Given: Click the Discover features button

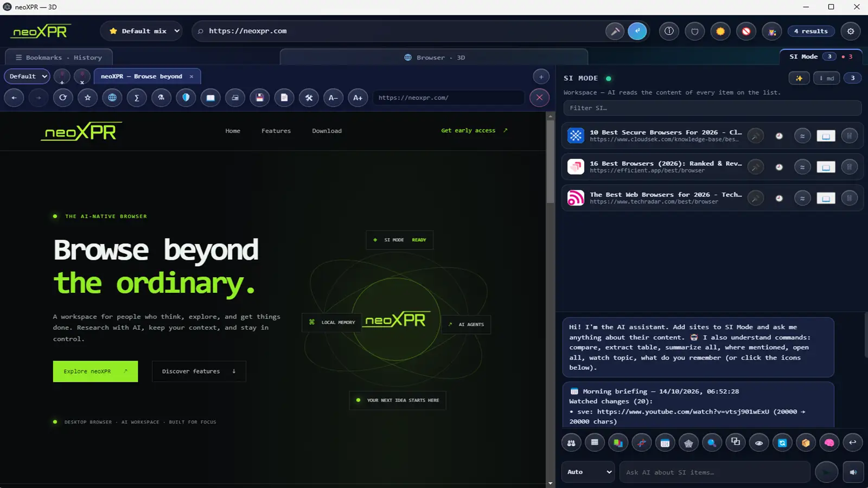Looking at the screenshot, I should [199, 371].
